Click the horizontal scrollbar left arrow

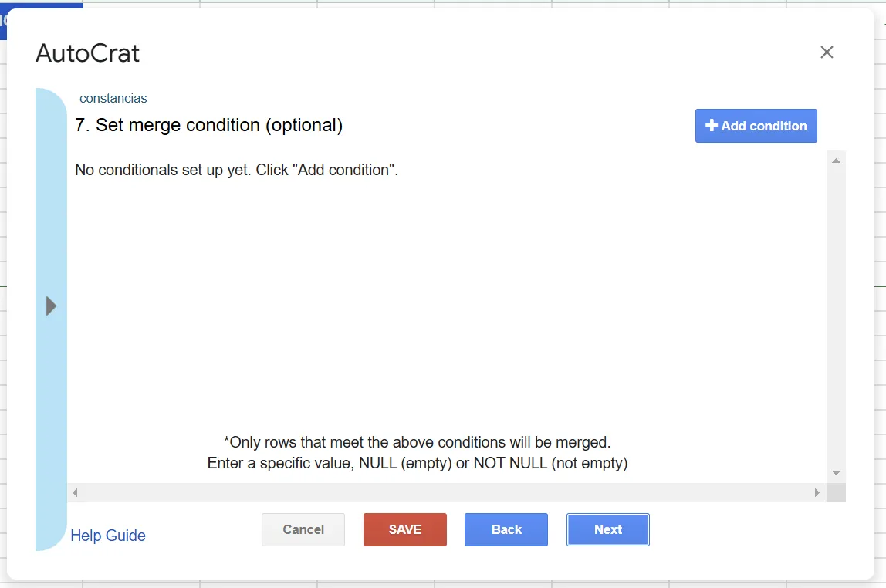[x=75, y=492]
